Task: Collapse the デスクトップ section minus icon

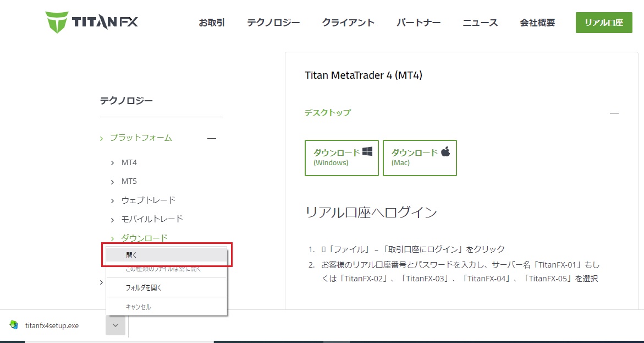Action: pyautogui.click(x=614, y=113)
